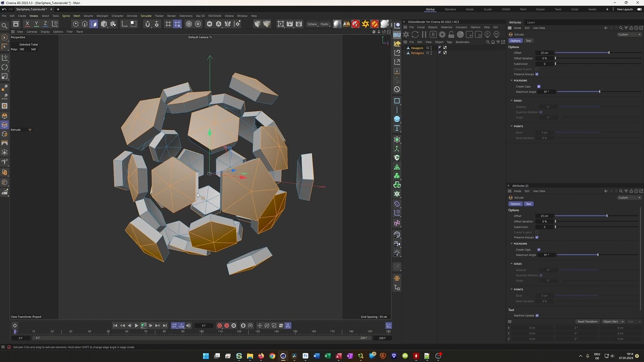The width and height of the screenshot is (644, 362).
Task: Select Points mode in top toolbar
Action: click(76, 24)
